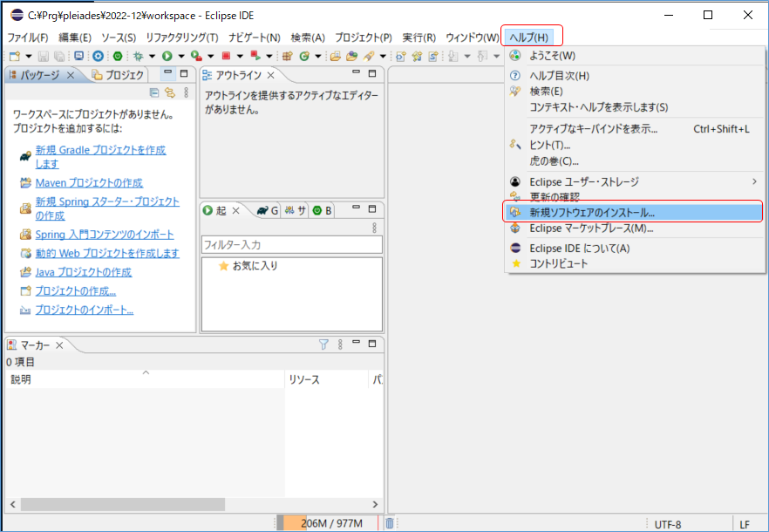Click the UTF-8 encoding status entry

coord(668,524)
